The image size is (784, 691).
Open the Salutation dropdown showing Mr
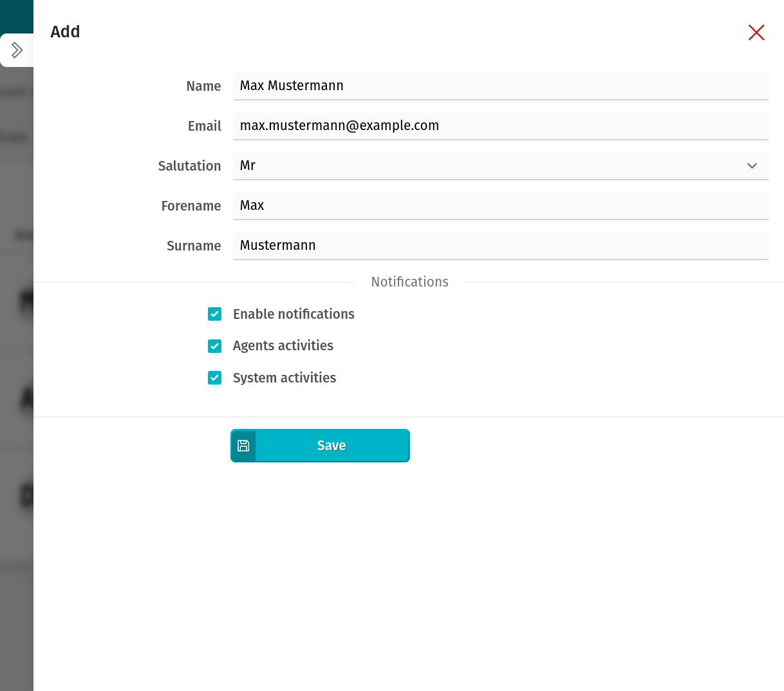point(489,166)
